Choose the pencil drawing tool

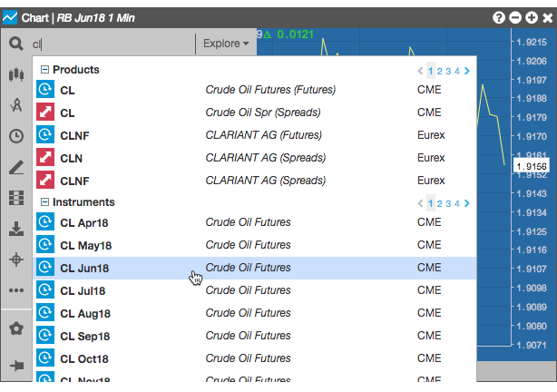click(x=16, y=167)
